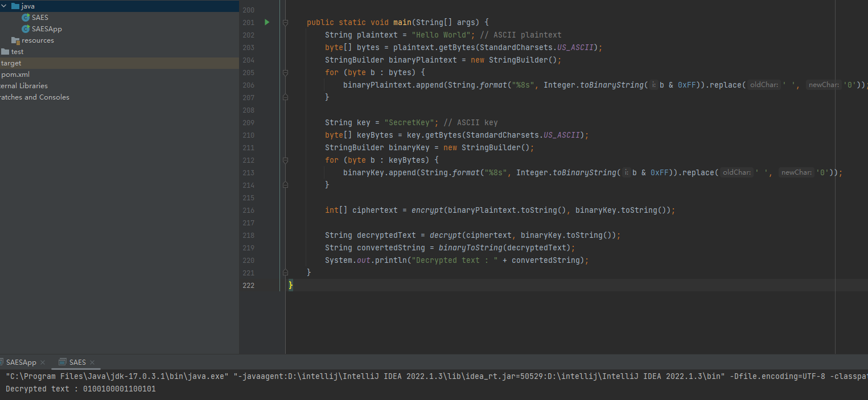Fold the main method at line 201

(285, 22)
